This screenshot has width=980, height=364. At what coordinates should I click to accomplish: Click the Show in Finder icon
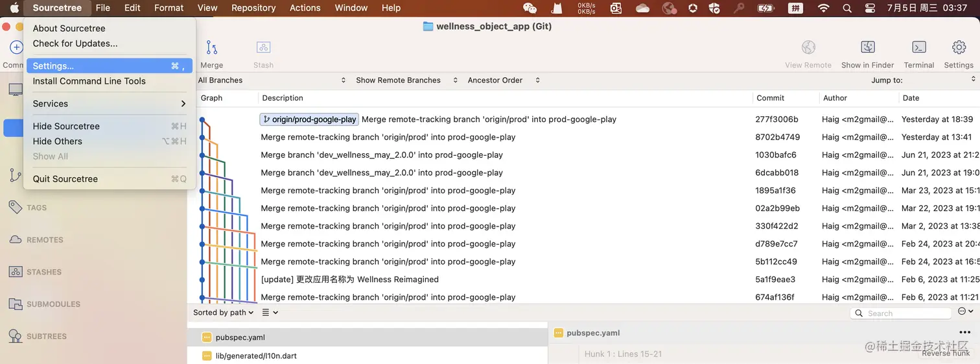pos(868,47)
